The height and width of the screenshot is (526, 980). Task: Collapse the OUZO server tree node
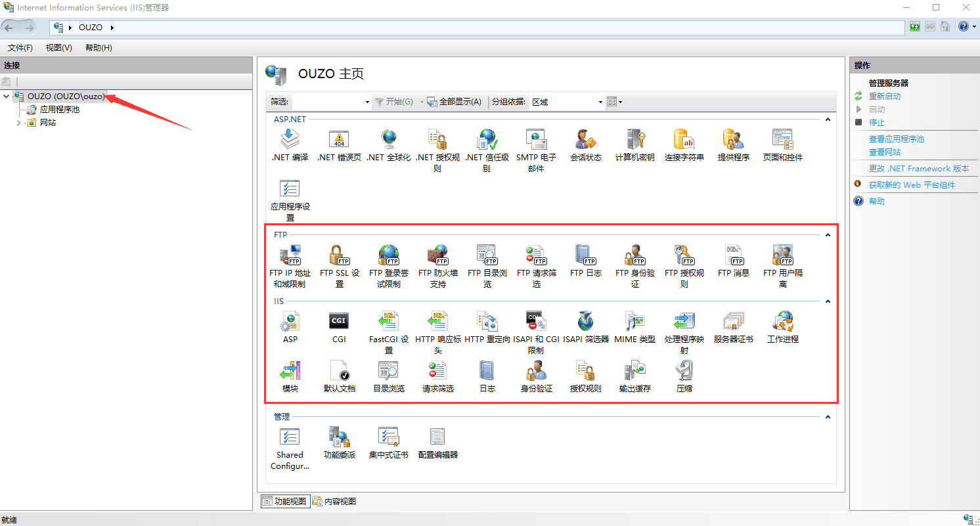click(x=7, y=97)
